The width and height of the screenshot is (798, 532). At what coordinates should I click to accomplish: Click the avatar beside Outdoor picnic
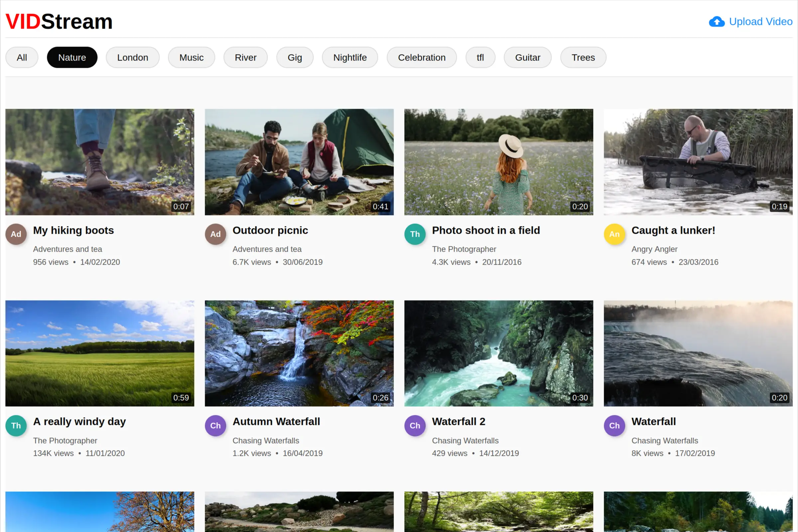pyautogui.click(x=215, y=234)
